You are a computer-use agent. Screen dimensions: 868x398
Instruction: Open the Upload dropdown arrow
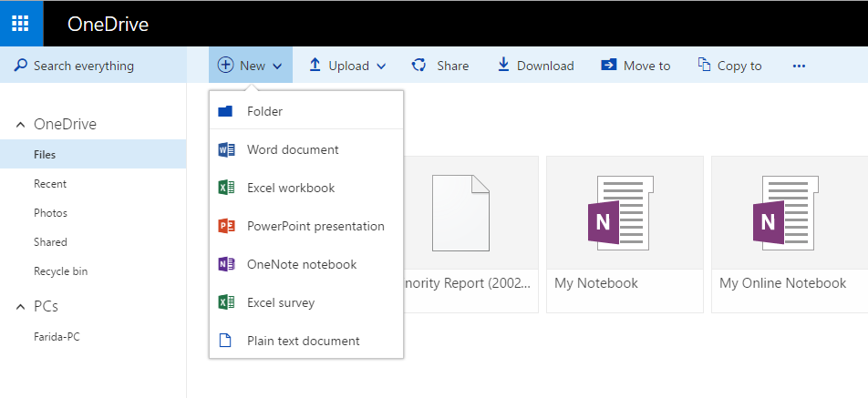381,66
